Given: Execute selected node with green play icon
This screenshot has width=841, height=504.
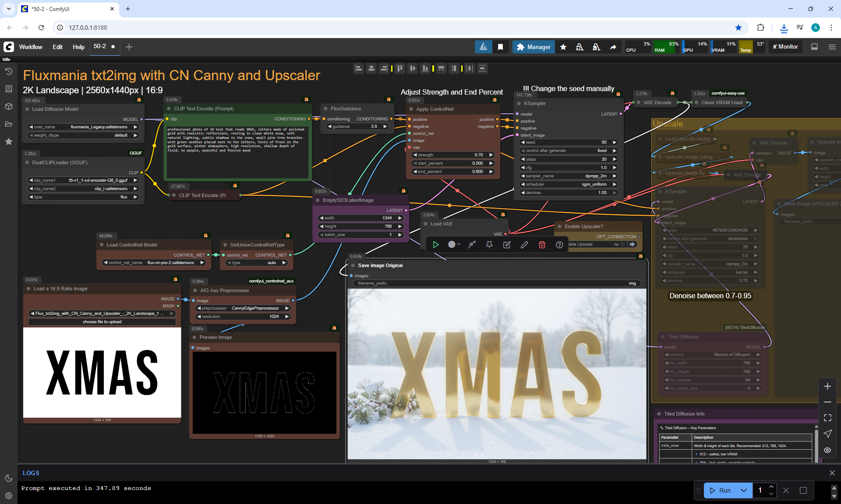Looking at the screenshot, I should (435, 245).
